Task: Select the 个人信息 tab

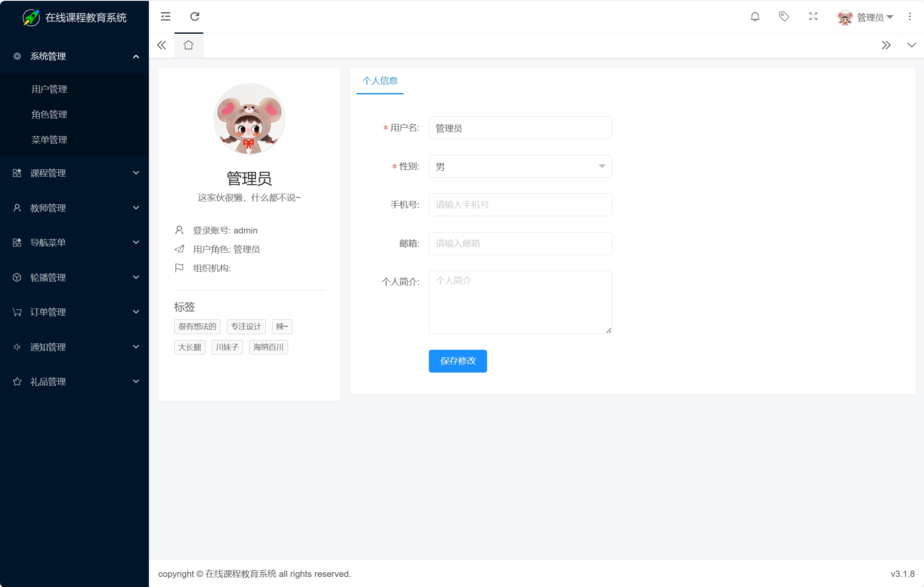Action: point(380,81)
